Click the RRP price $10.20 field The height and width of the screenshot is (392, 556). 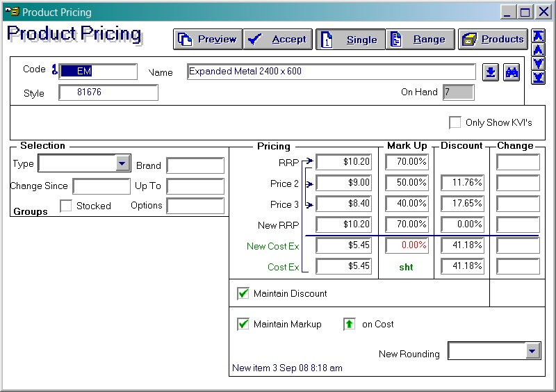(x=343, y=162)
